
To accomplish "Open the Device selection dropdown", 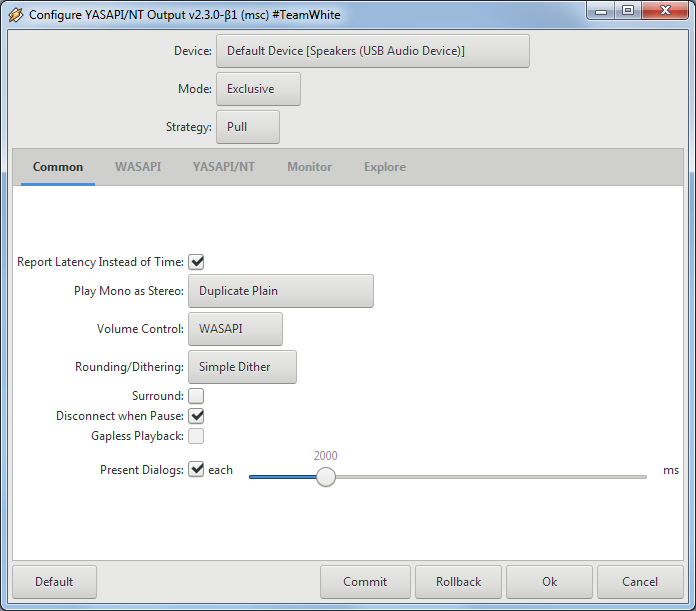I will coord(373,51).
